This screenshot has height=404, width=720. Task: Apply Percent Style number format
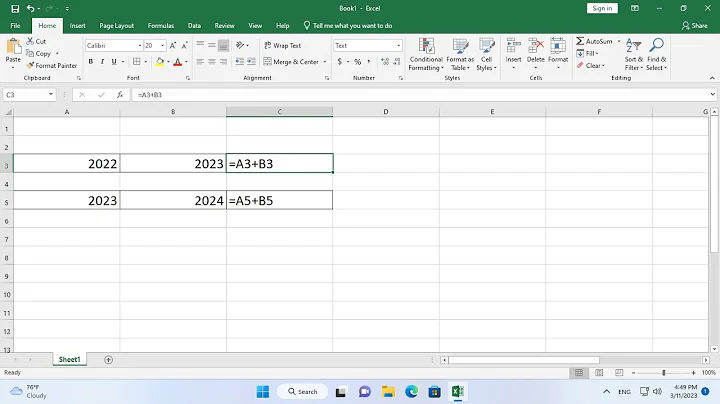point(357,62)
